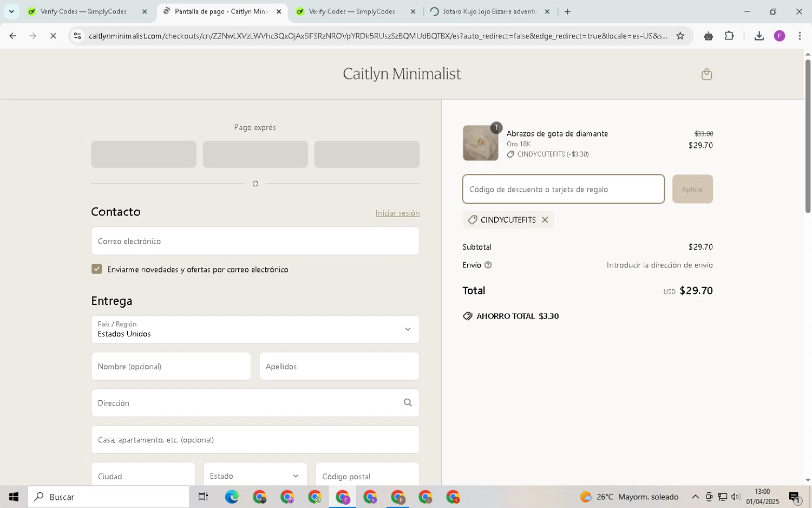
Task: Click the page vertical scrollbar
Action: (x=808, y=136)
